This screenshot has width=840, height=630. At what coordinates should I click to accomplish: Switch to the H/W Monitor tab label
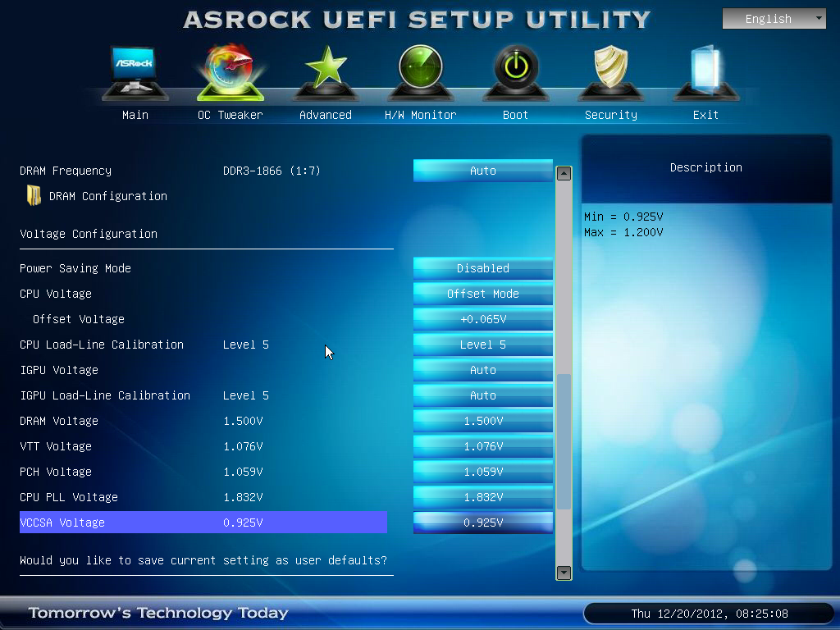[x=421, y=115]
